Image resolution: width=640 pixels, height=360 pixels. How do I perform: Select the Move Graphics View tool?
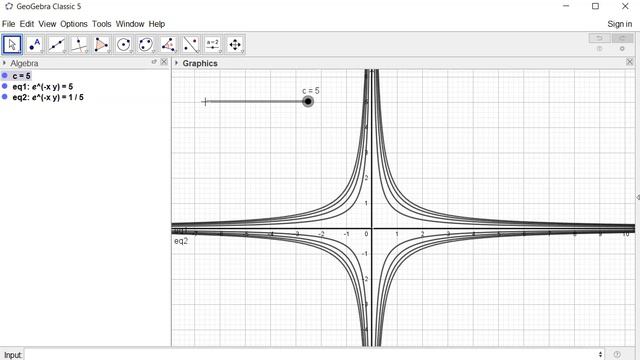click(235, 44)
